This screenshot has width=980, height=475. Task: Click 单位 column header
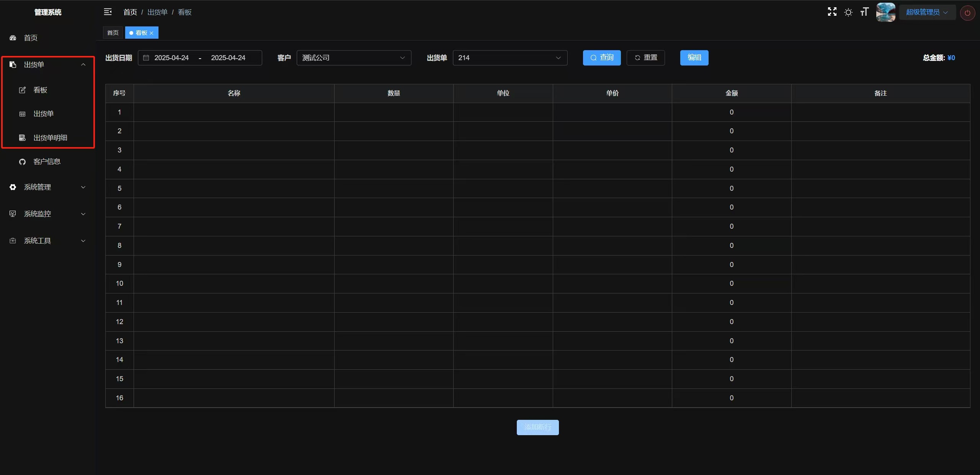pyautogui.click(x=503, y=93)
